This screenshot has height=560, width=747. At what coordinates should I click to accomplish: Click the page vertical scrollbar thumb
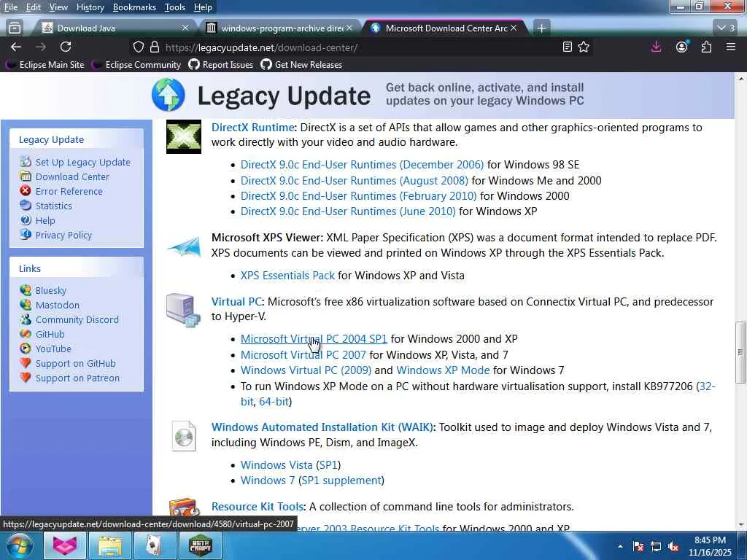pos(740,352)
